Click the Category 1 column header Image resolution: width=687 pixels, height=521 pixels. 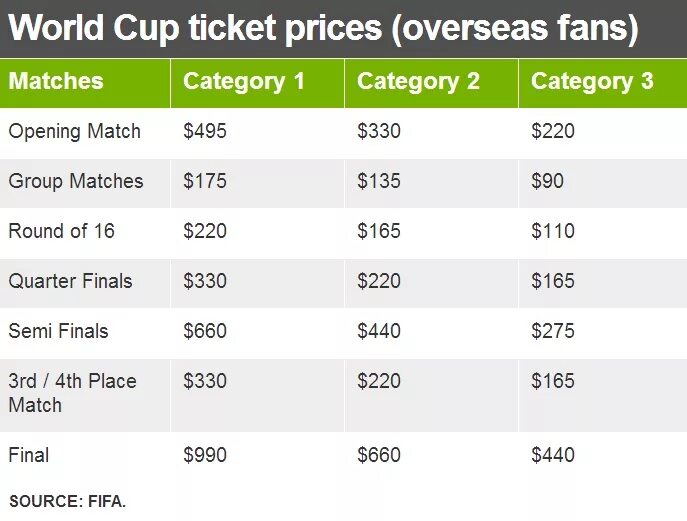pos(244,81)
